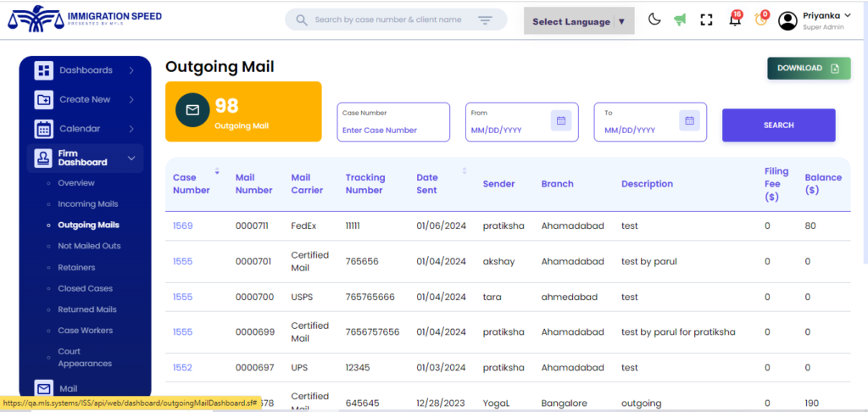The image size is (868, 412).
Task: Click the Download button
Action: pos(809,68)
